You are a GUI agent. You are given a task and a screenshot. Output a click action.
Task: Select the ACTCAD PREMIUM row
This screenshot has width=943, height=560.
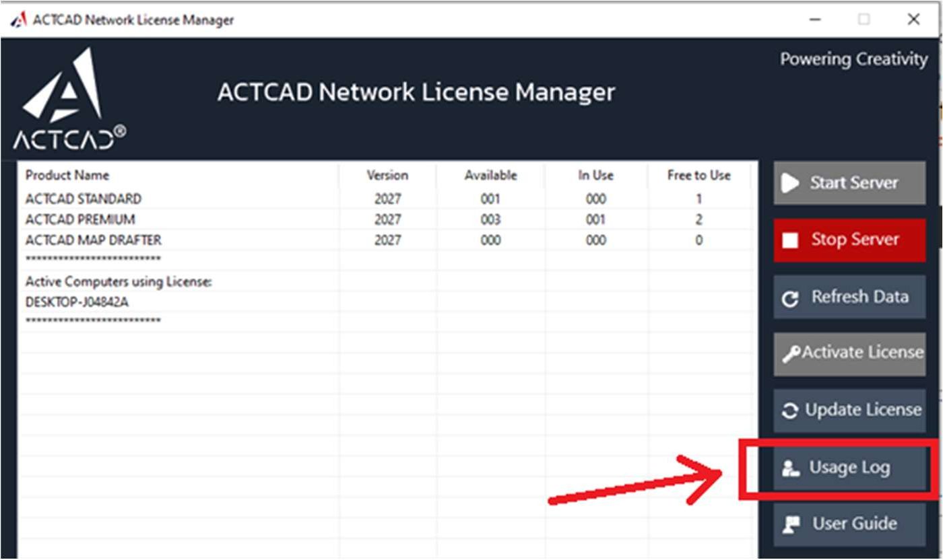384,219
